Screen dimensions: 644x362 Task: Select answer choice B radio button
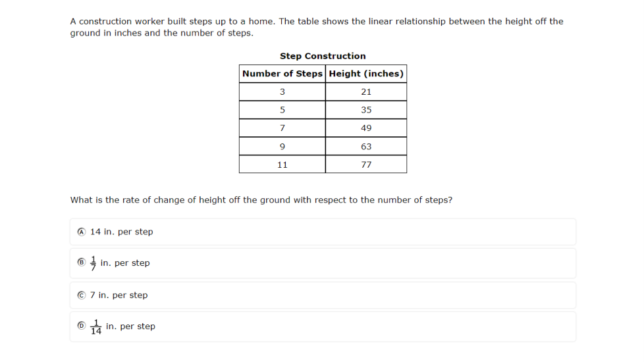tap(81, 263)
